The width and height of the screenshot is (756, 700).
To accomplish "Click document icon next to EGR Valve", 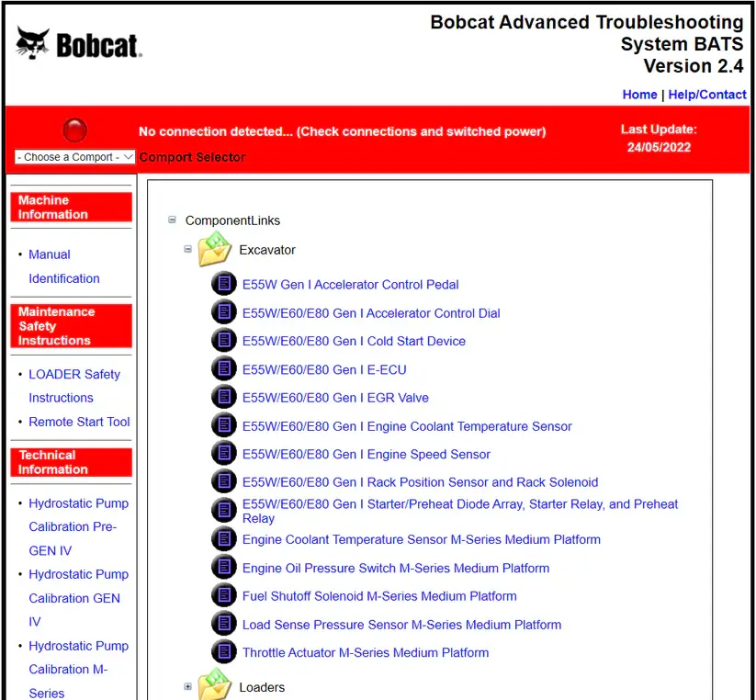I will tap(223, 398).
